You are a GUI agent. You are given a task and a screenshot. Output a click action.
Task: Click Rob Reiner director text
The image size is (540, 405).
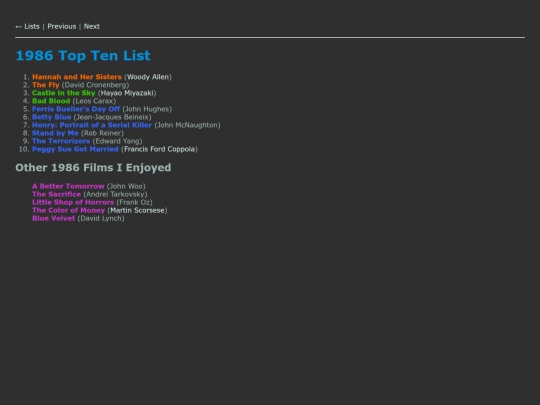click(102, 133)
